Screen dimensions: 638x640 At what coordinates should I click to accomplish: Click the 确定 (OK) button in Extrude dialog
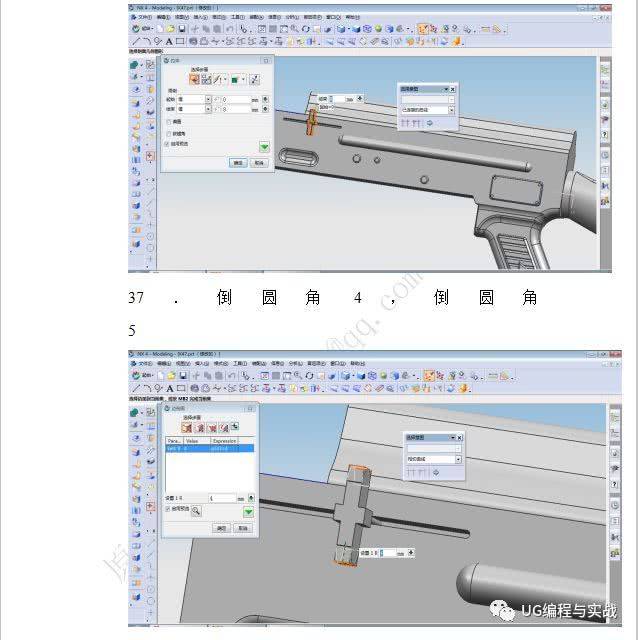(238, 162)
